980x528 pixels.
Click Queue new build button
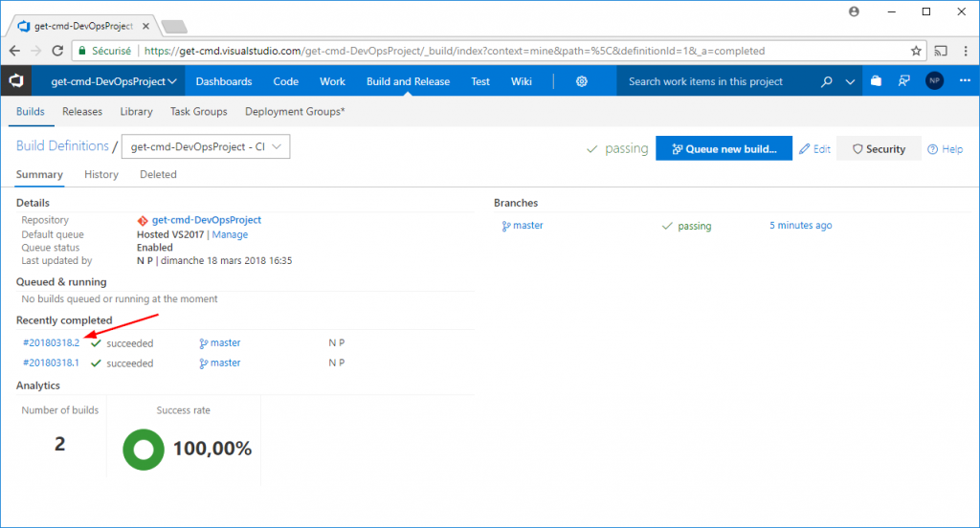pyautogui.click(x=724, y=148)
